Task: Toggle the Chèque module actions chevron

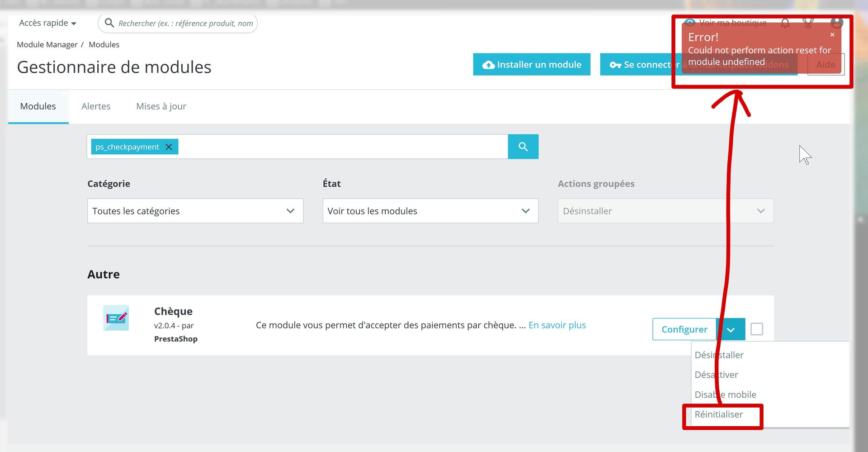Action: (731, 329)
